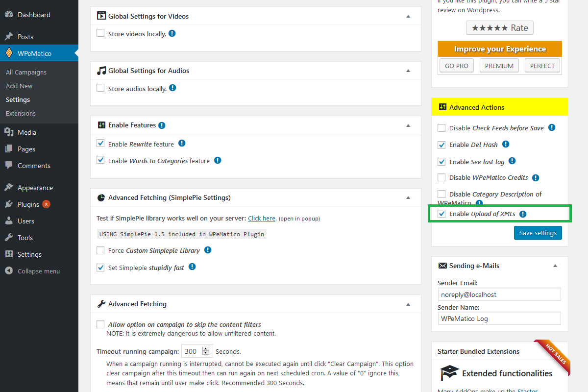Screen dimensions: 588x392
Task: Open Dashboard menu item
Action: 39,15
